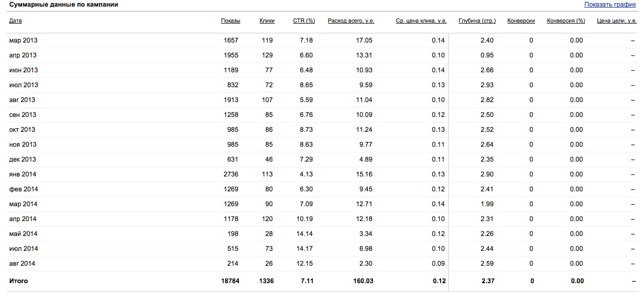Screen dimensions: 644x296
Task: Sort by Показы column header
Action: point(231,21)
